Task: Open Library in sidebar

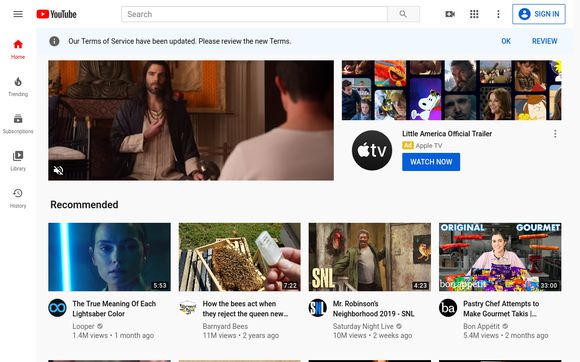Action: pos(18,161)
